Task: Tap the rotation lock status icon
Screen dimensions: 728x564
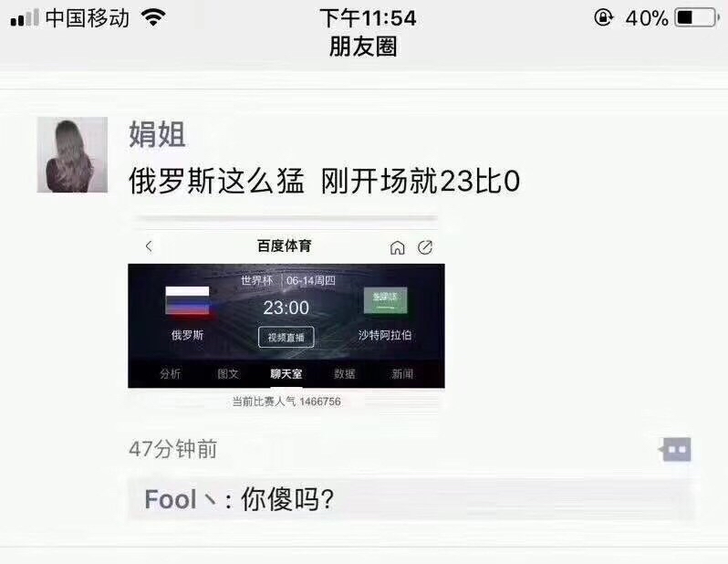Action: pos(604,17)
